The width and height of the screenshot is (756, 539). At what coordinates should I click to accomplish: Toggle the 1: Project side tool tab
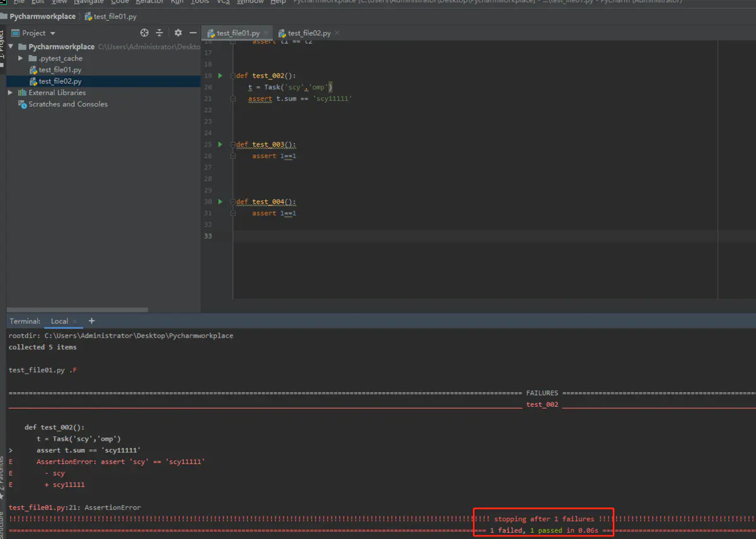click(2, 47)
